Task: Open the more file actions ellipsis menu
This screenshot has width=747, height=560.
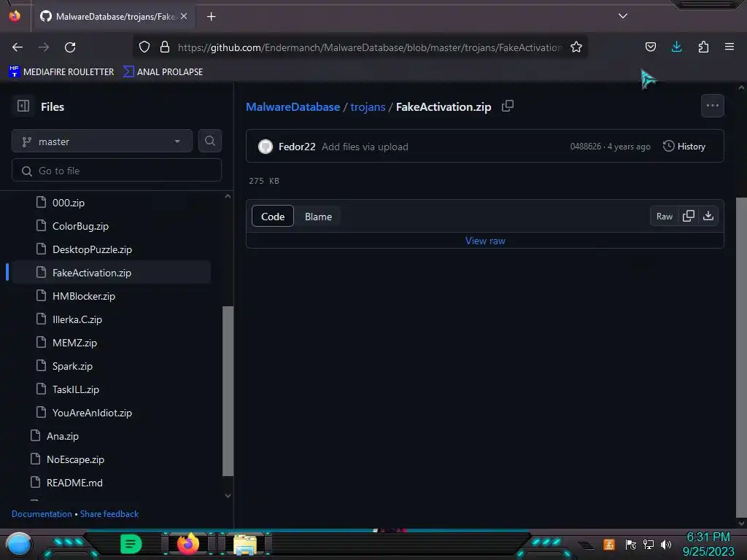Action: (712, 106)
